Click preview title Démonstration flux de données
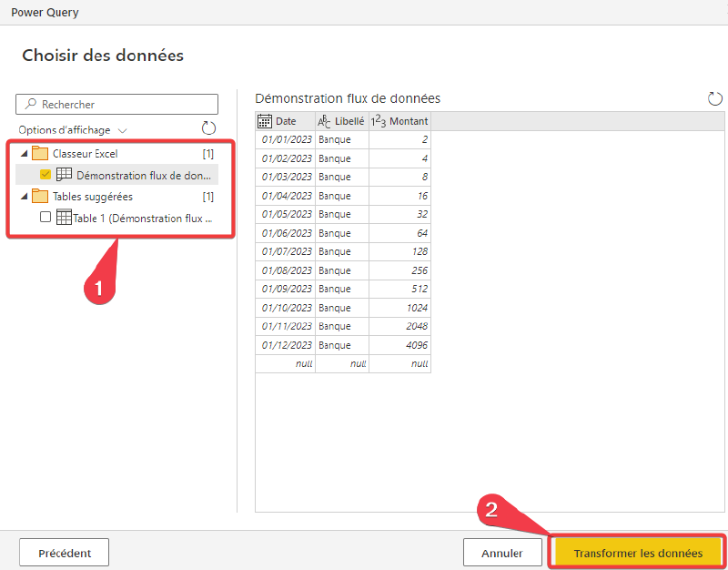The width and height of the screenshot is (728, 570). pos(348,98)
